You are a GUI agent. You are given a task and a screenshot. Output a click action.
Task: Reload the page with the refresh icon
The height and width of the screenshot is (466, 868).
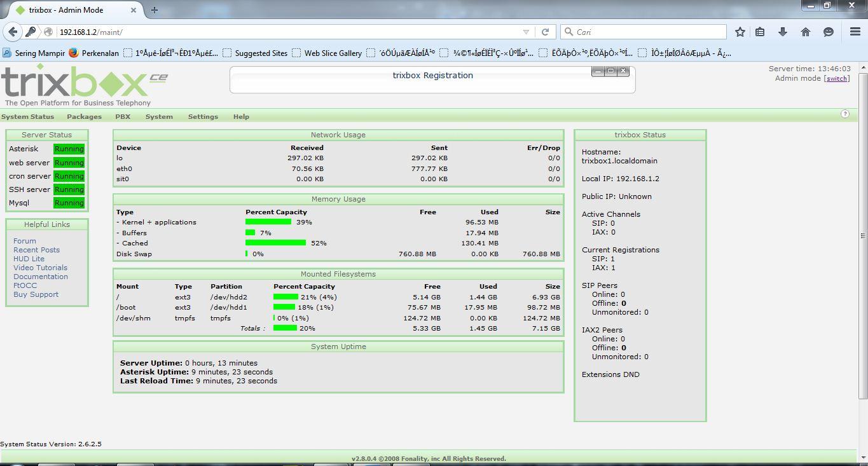point(545,32)
